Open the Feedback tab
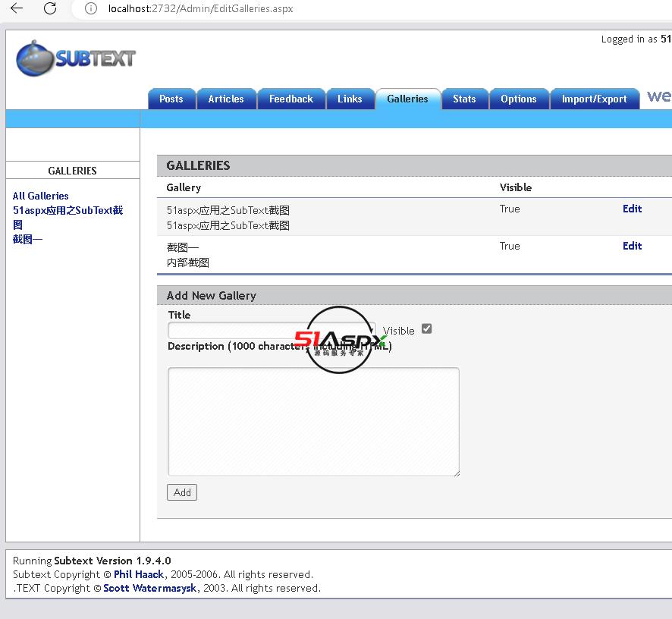The width and height of the screenshot is (672, 619). click(x=290, y=99)
